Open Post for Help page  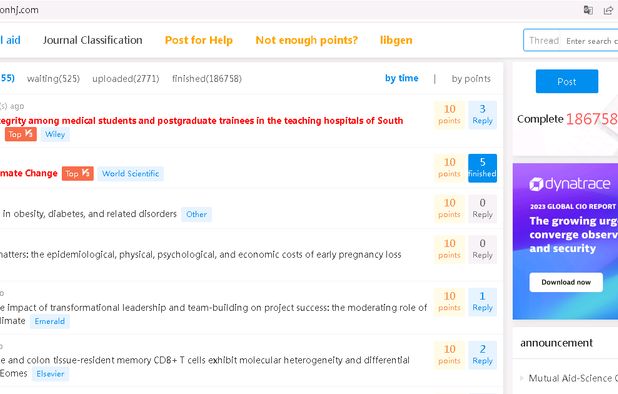point(199,40)
